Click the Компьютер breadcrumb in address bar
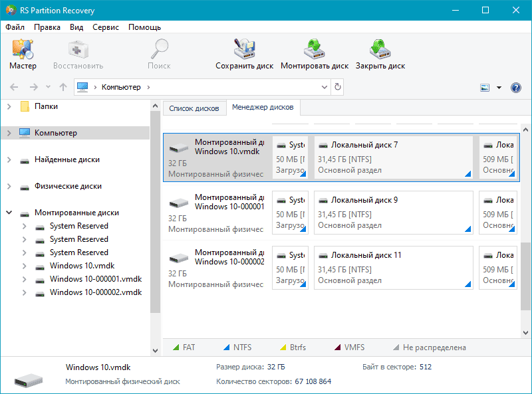The image size is (532, 394). (121, 87)
